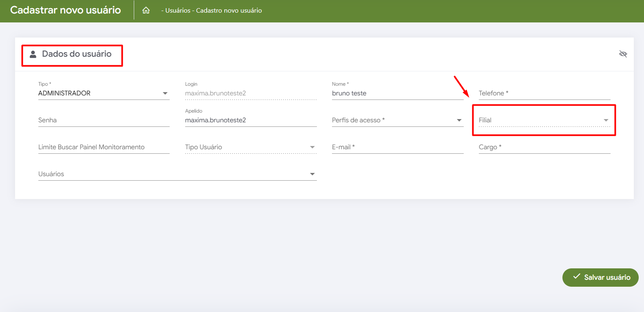Viewport: 644px width, 312px height.
Task: Expand the Tipo Usuário dropdown
Action: point(250,147)
